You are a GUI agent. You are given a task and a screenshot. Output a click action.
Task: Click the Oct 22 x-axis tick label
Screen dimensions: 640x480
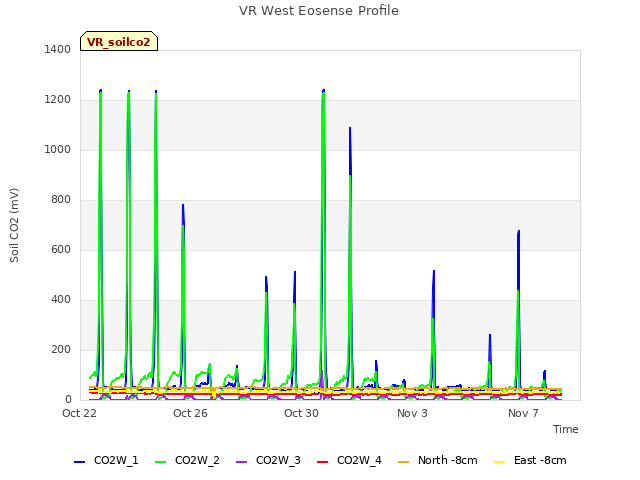[x=79, y=413]
